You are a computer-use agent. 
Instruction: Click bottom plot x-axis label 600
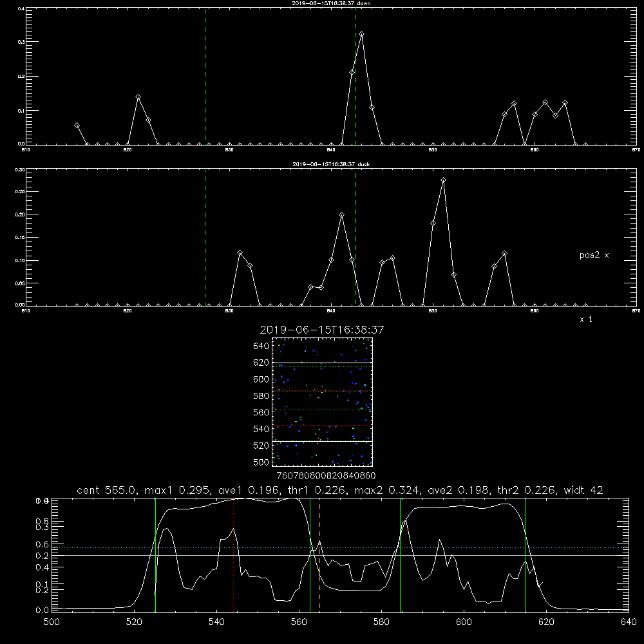(464, 622)
